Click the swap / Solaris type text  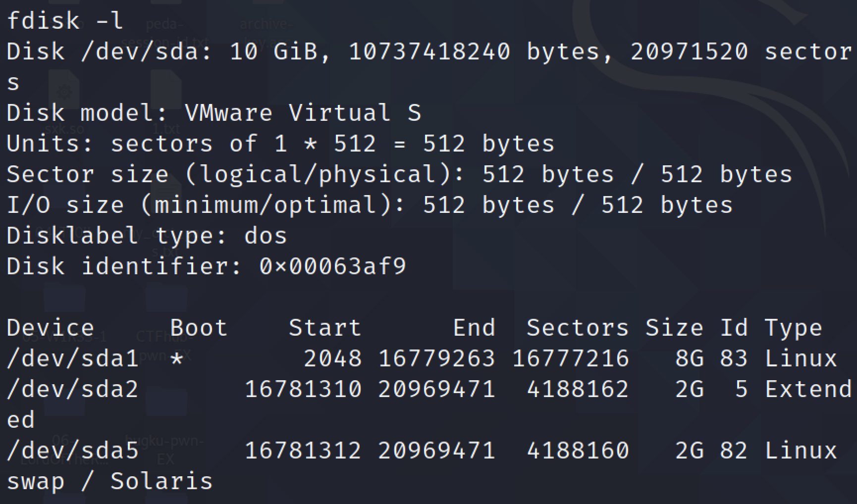coord(109,481)
